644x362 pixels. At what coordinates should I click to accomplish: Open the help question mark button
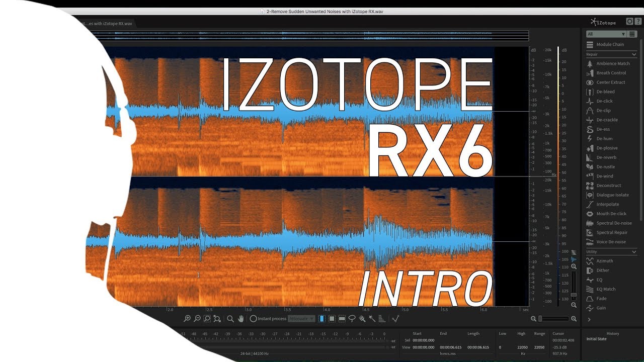637,22
